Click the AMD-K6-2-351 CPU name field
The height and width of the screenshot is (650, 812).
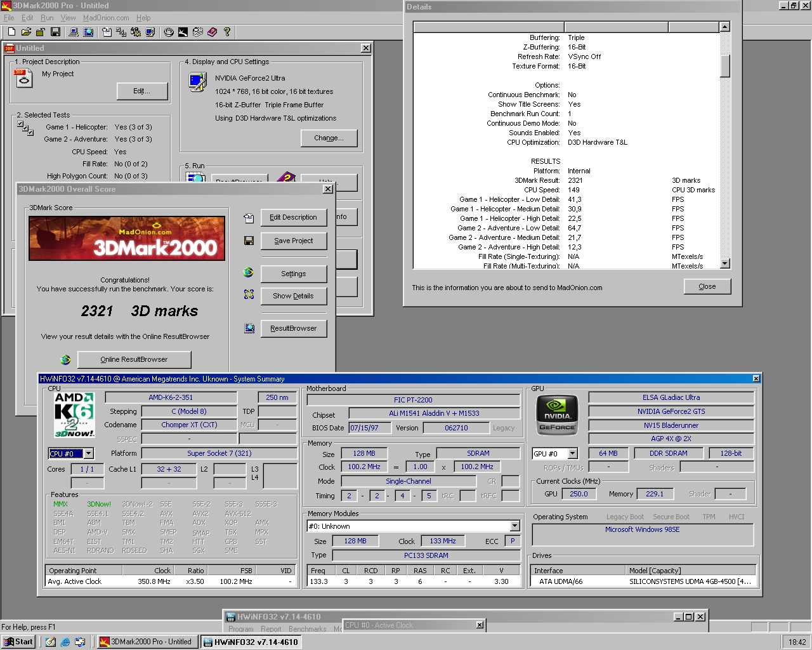(171, 397)
